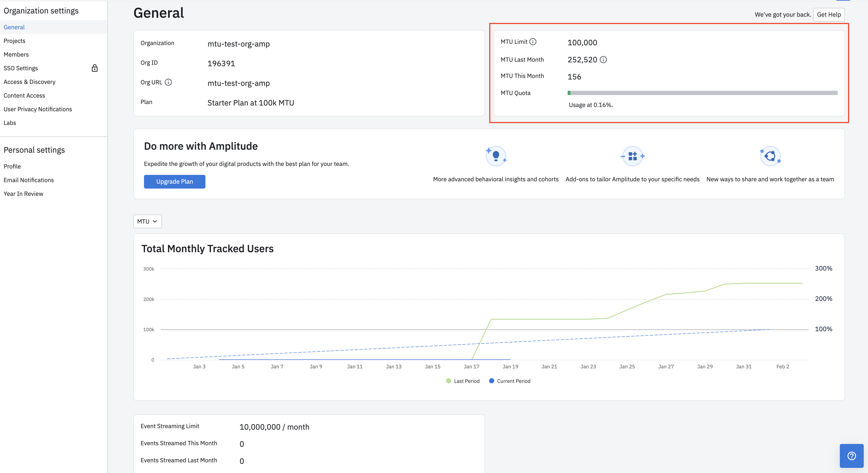Click the MTU Last Month value 252,520
The image size is (868, 473).
tap(582, 60)
